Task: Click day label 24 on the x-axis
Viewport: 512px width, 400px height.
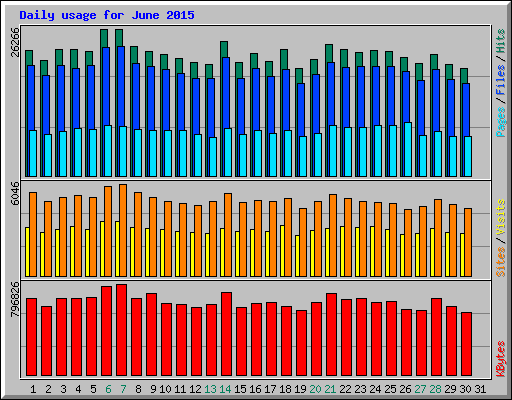Action: (x=375, y=389)
